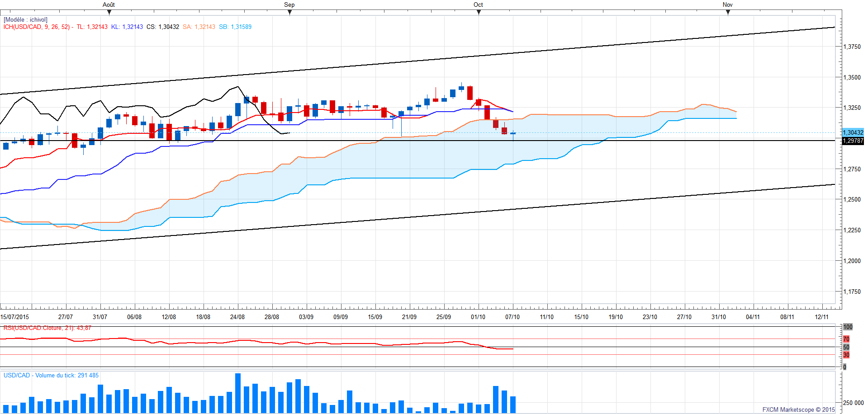868x414 pixels.
Task: Select the 250 000 volume axis label
Action: click(854, 403)
